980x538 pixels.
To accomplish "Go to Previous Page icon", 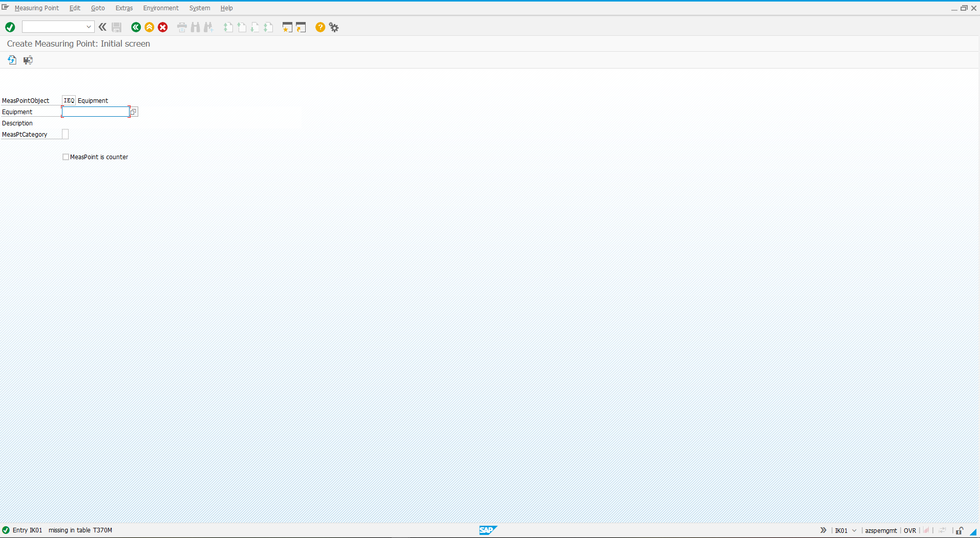I will click(x=242, y=27).
